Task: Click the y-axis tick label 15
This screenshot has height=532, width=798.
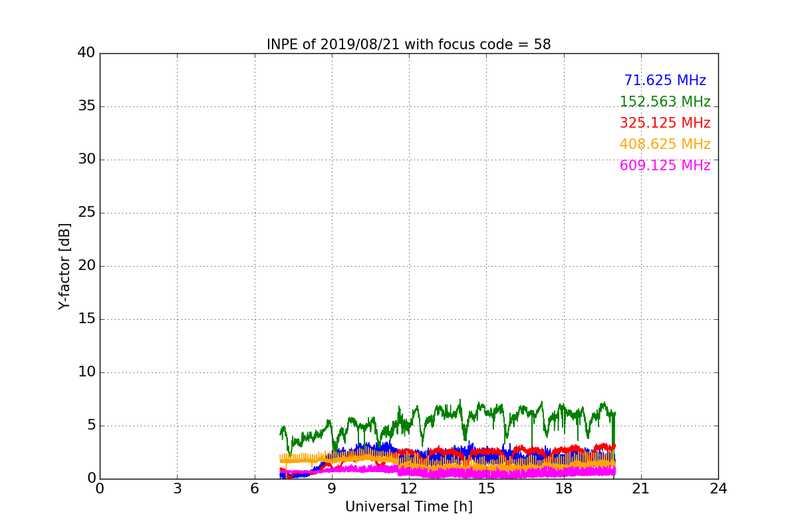Action: point(86,319)
